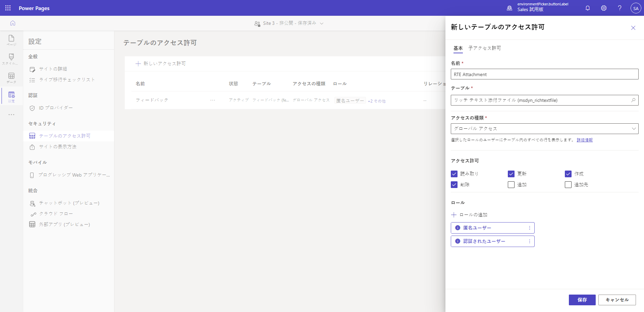
Task: Click the 匿名ユーザー tag in table row
Action: (x=350, y=101)
